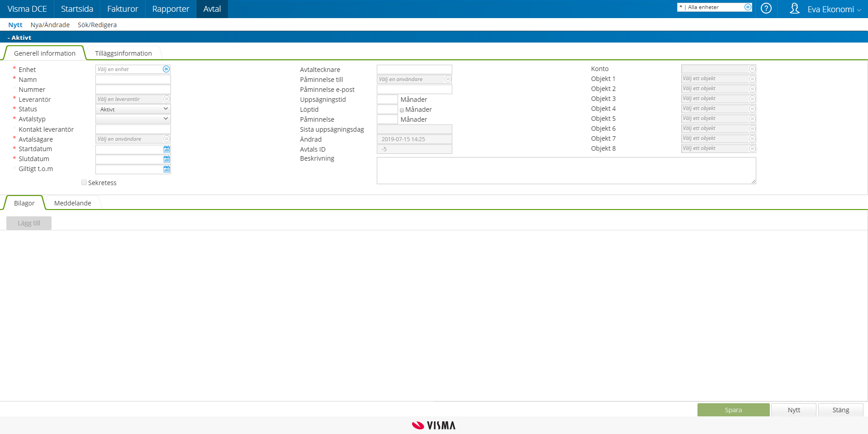Enable the Sekretess checkbox

[84, 182]
